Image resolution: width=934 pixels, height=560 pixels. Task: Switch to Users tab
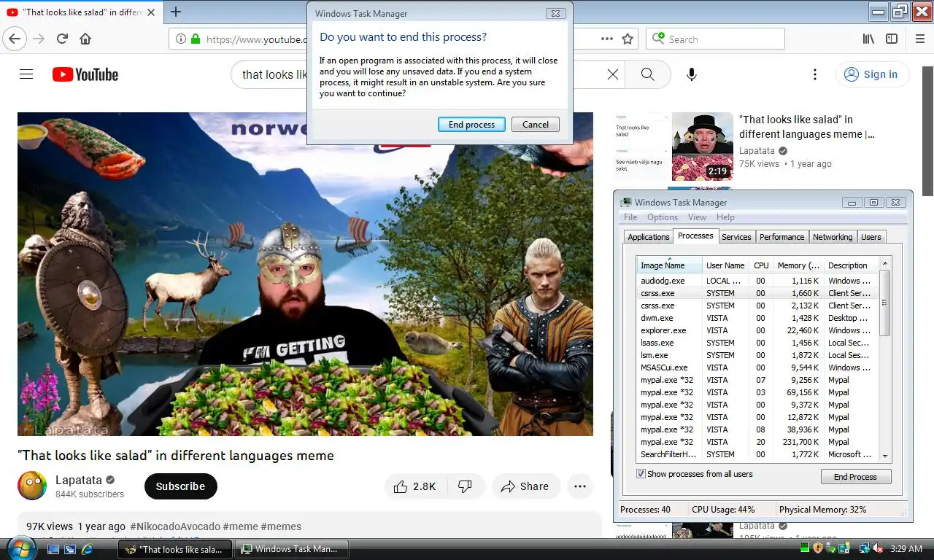(871, 237)
